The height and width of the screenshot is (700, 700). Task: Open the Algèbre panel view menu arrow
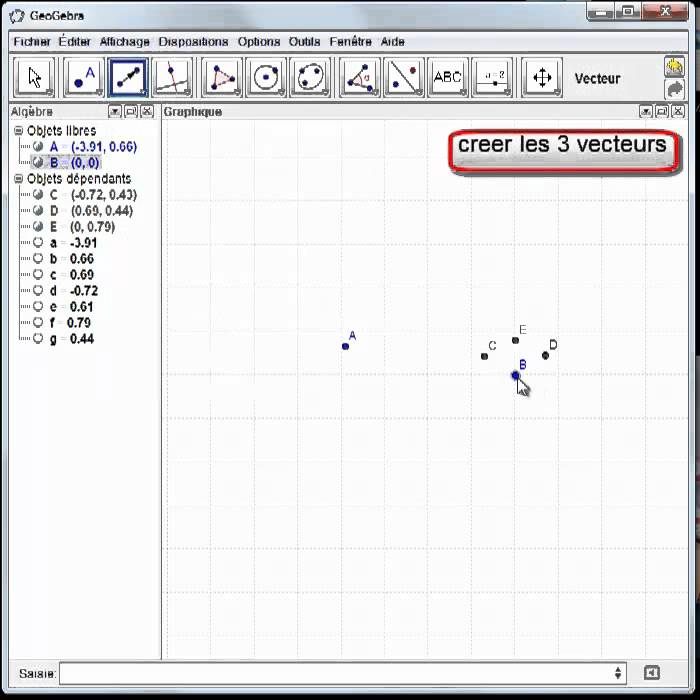pyautogui.click(x=115, y=111)
